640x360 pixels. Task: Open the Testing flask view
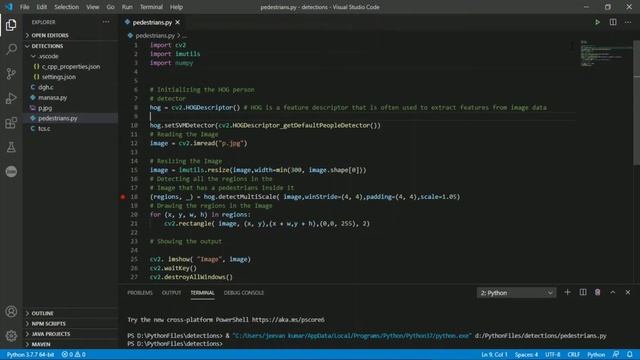click(x=11, y=147)
